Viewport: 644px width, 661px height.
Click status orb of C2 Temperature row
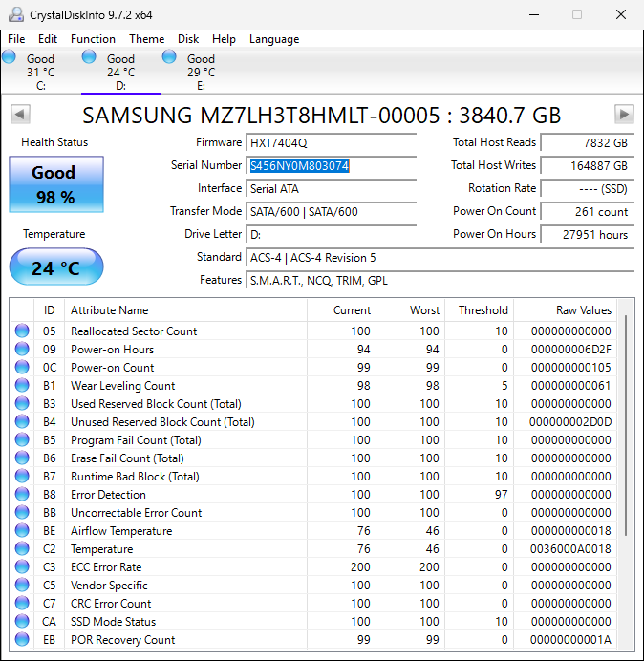(x=22, y=548)
